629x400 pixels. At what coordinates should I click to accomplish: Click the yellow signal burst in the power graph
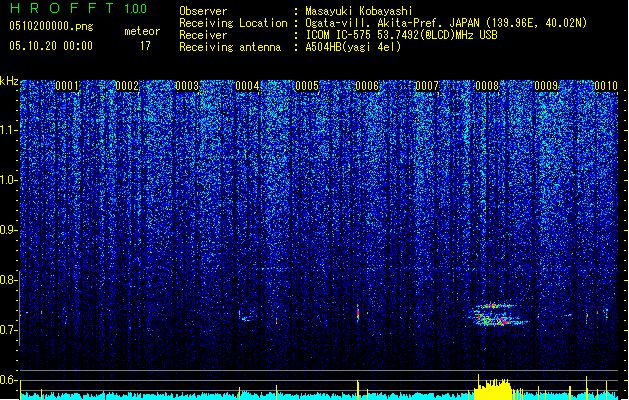(x=493, y=388)
